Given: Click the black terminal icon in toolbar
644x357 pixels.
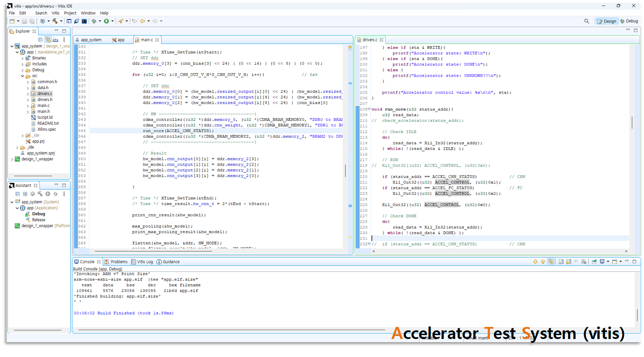Looking at the screenshot, I should [84, 21].
